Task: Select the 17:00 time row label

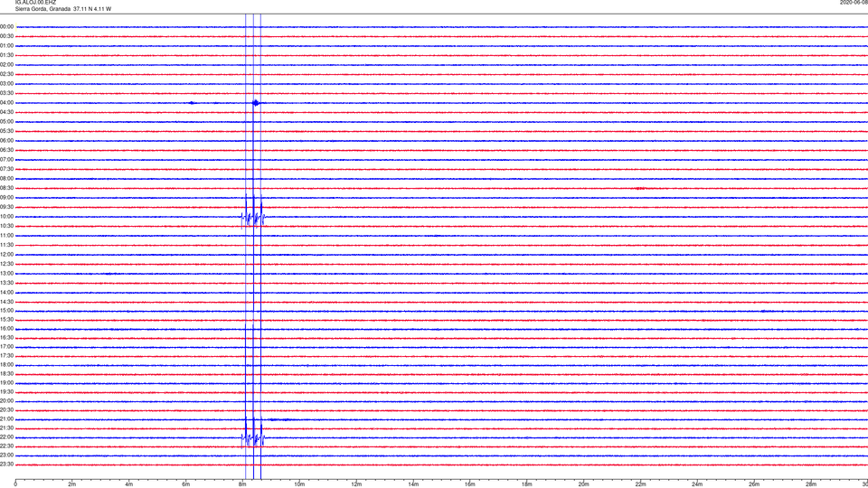Action: (x=6, y=346)
